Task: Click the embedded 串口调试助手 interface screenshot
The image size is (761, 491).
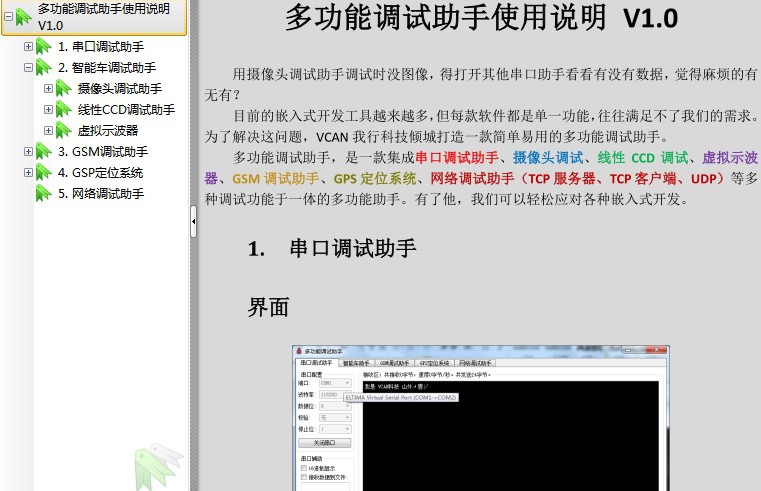Action: (480, 418)
